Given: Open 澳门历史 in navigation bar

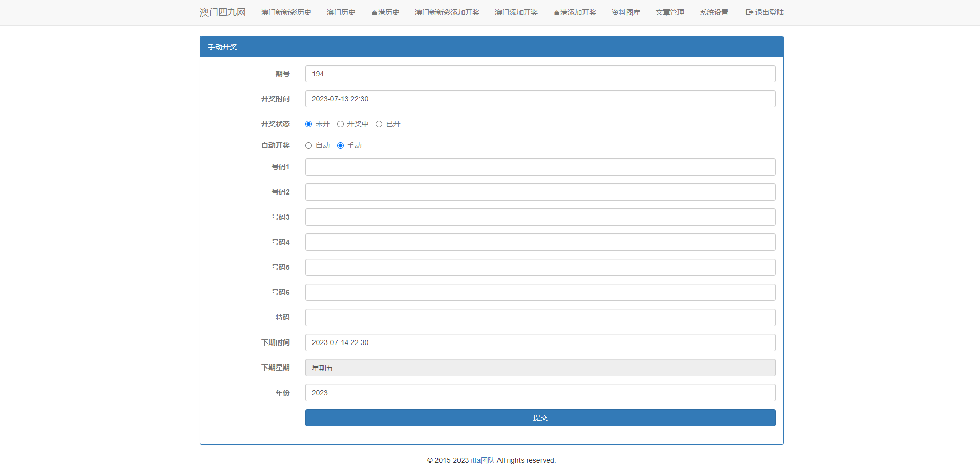Looking at the screenshot, I should 341,12.
